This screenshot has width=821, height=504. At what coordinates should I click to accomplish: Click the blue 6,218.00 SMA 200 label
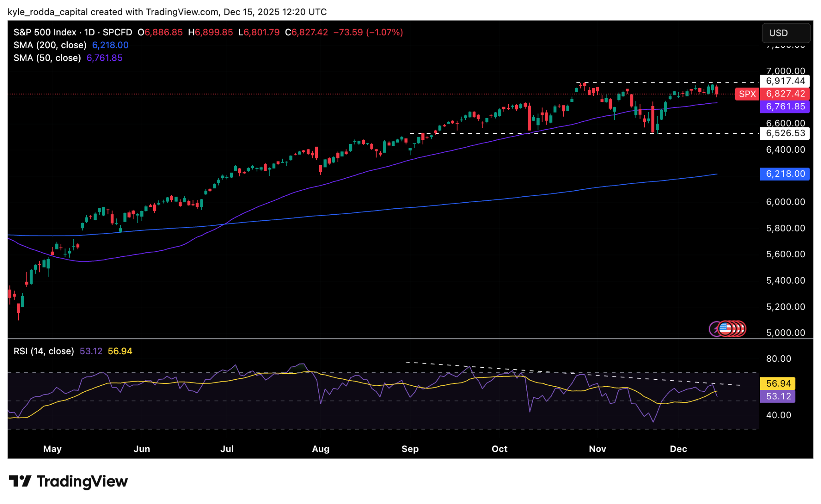pos(785,173)
